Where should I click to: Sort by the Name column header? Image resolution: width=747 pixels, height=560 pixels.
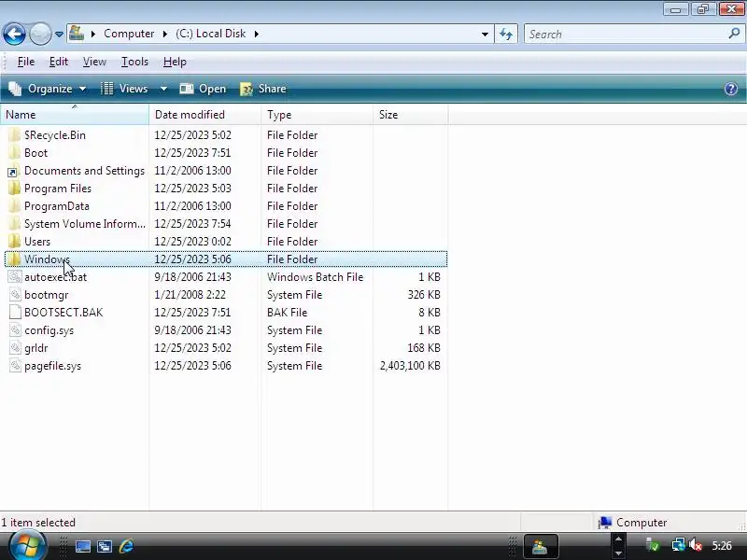(x=75, y=115)
